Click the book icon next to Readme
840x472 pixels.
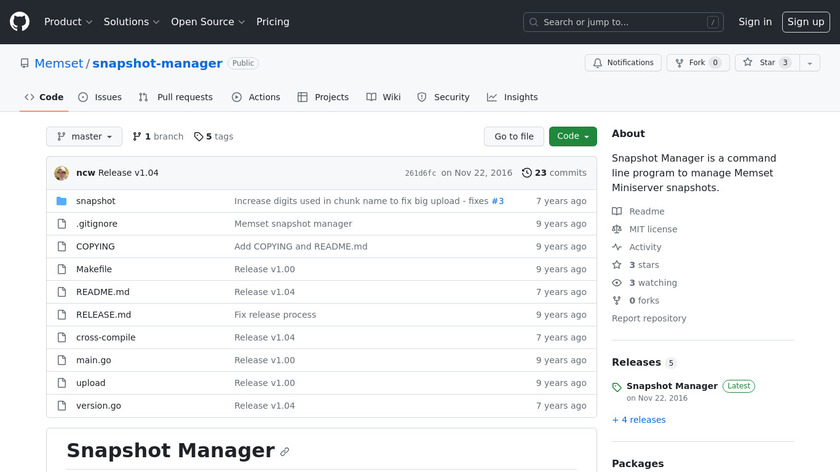pyautogui.click(x=617, y=211)
